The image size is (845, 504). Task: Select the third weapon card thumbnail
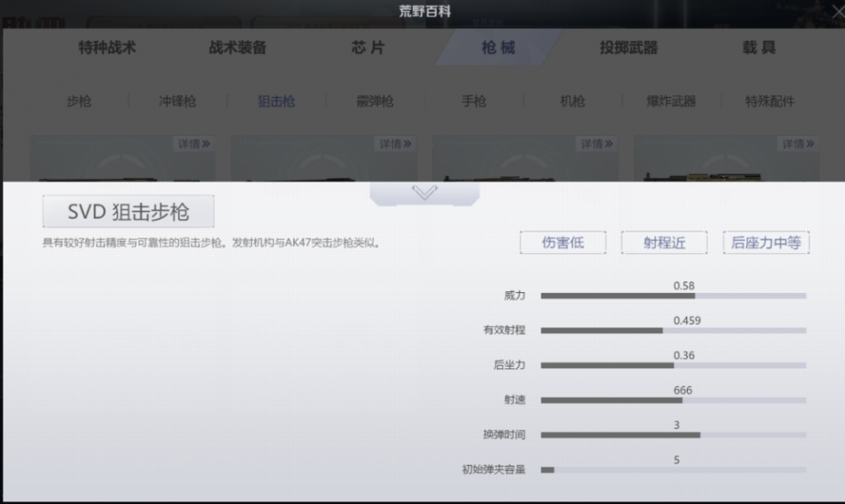point(526,159)
